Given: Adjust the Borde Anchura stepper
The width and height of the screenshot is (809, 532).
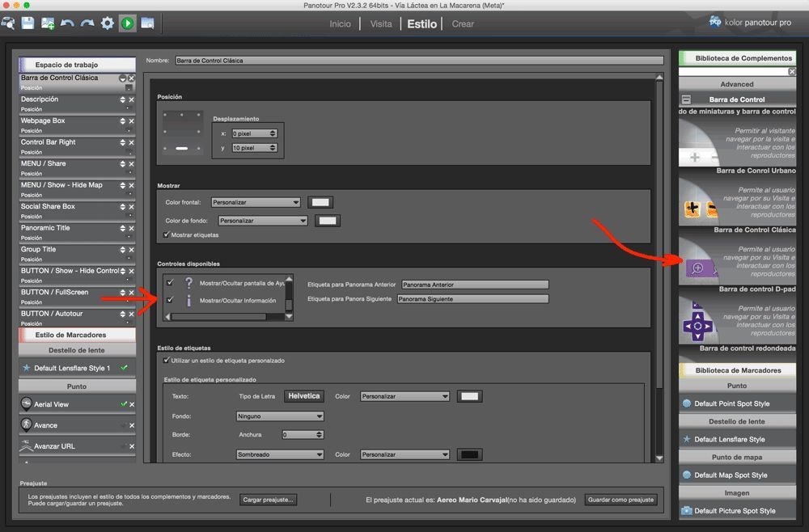Looking at the screenshot, I should [x=320, y=435].
